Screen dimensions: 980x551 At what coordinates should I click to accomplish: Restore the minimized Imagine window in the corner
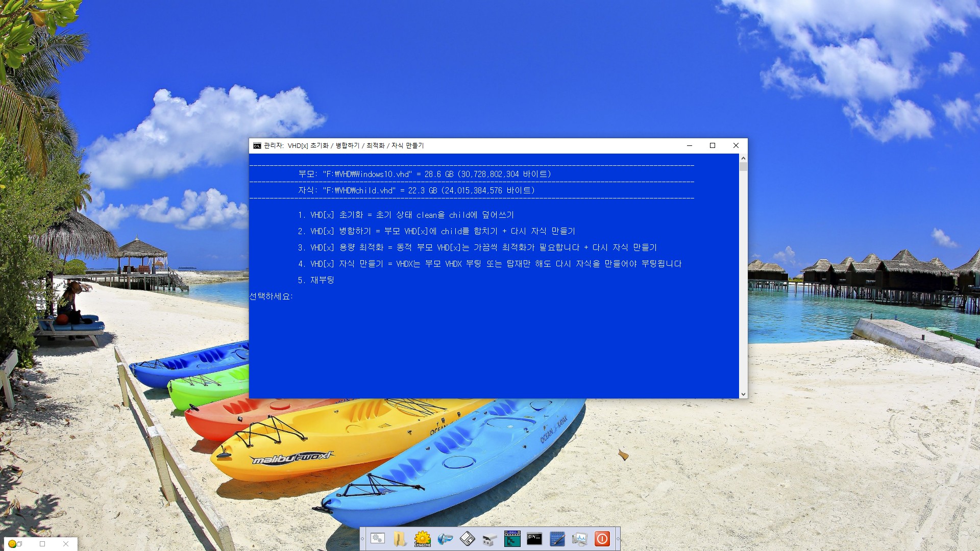click(19, 544)
